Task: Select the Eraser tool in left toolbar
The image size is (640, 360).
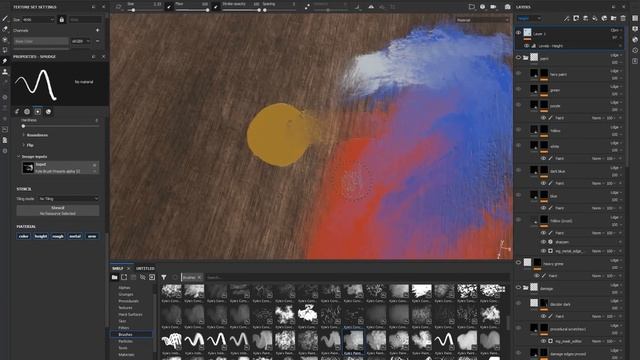Action: [5, 29]
